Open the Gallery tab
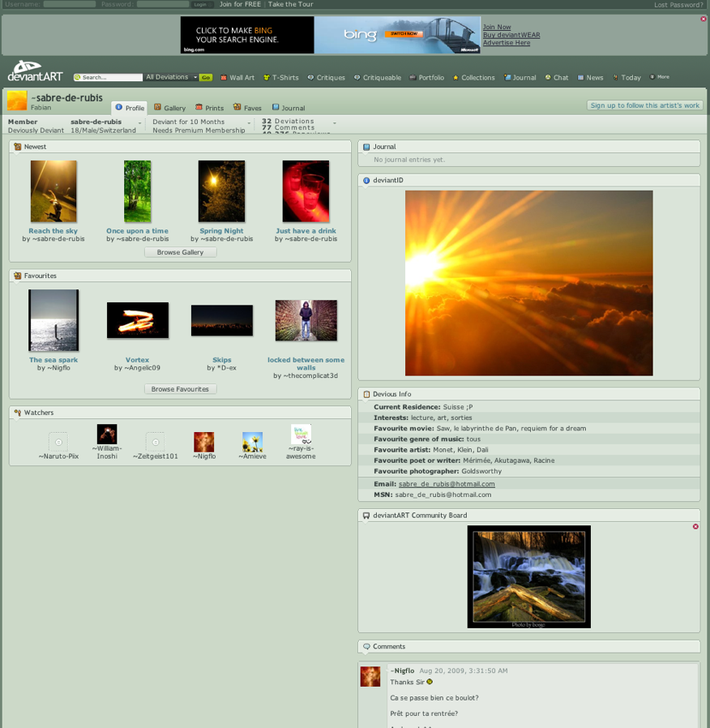The height and width of the screenshot is (728, 710). [169, 108]
